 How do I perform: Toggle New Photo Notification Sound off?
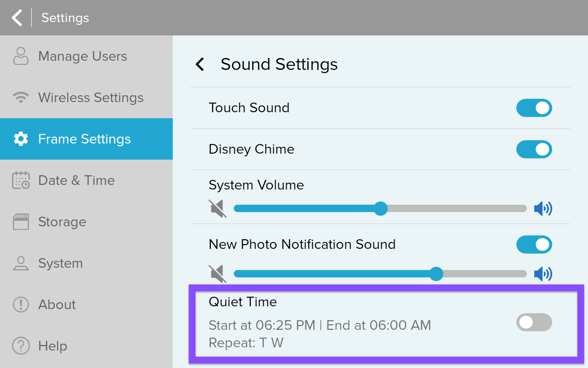[534, 245]
